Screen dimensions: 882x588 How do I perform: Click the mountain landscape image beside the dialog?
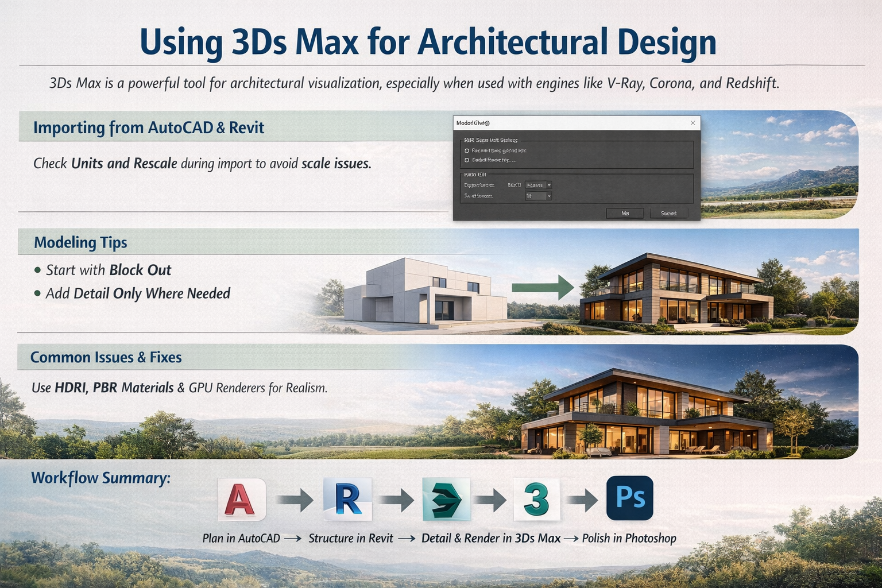(x=779, y=165)
